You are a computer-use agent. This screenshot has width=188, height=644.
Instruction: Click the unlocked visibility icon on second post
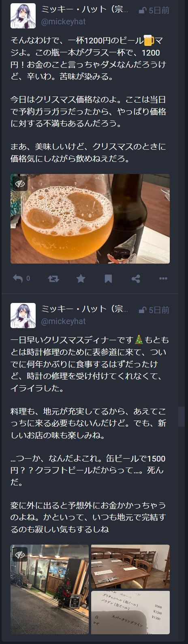[142, 310]
